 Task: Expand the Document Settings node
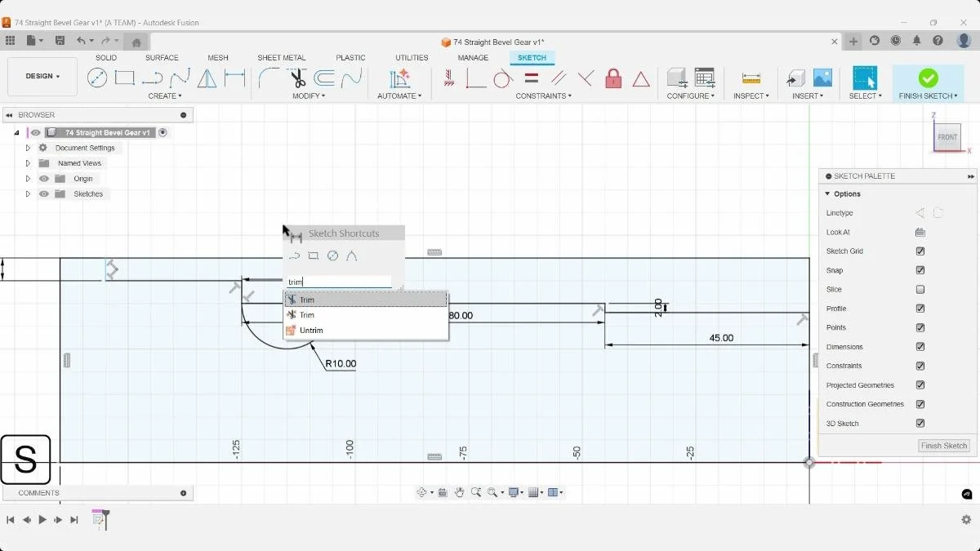pos(28,148)
